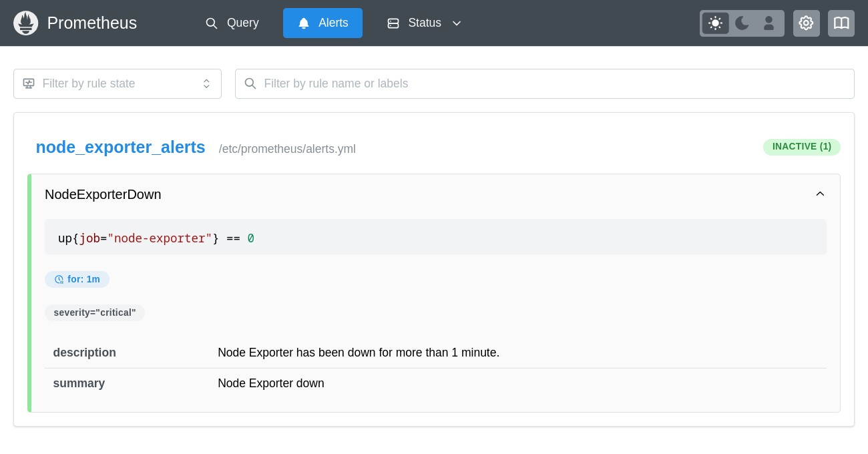Click the 'Node Exporter down' summary text

coord(271,383)
